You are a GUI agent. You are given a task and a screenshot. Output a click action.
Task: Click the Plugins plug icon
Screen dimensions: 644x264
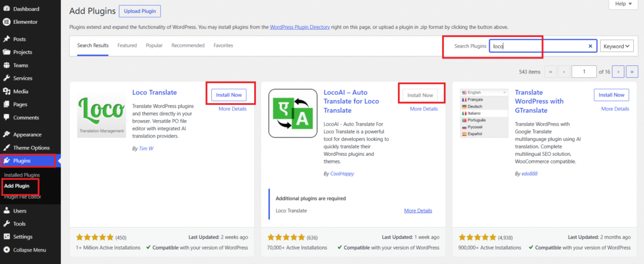[x=6, y=160]
